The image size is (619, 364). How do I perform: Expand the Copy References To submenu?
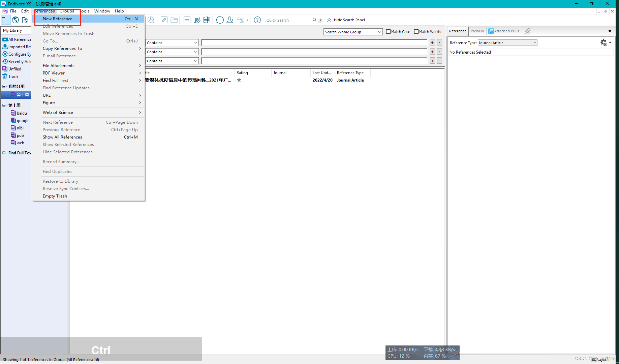coord(88,49)
